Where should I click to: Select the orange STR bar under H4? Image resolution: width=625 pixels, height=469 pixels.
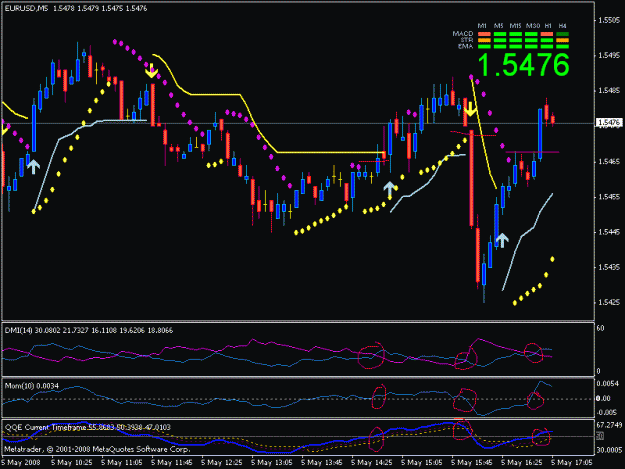pyautogui.click(x=562, y=40)
